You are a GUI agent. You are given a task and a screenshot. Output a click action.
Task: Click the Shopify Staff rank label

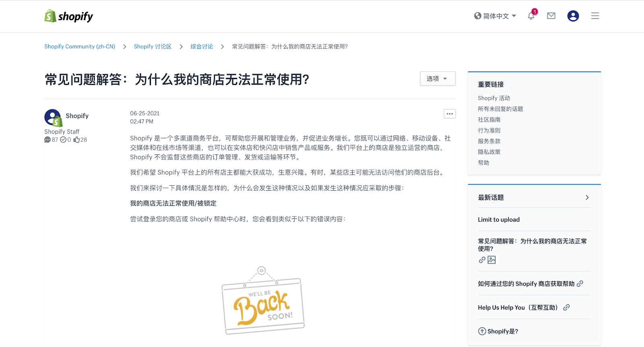pos(62,132)
